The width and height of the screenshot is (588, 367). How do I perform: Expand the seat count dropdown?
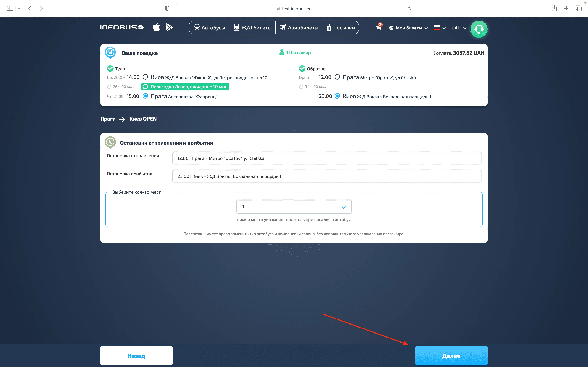[x=294, y=207]
